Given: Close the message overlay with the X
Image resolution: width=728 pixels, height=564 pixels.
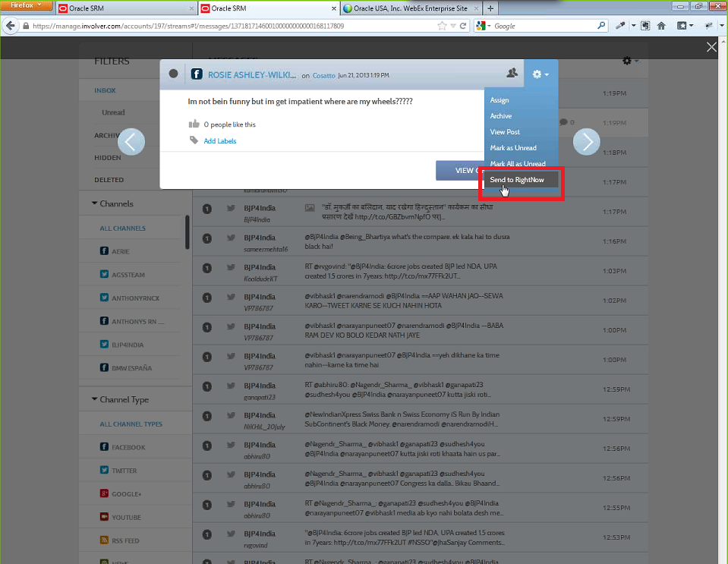Looking at the screenshot, I should coord(711,47).
